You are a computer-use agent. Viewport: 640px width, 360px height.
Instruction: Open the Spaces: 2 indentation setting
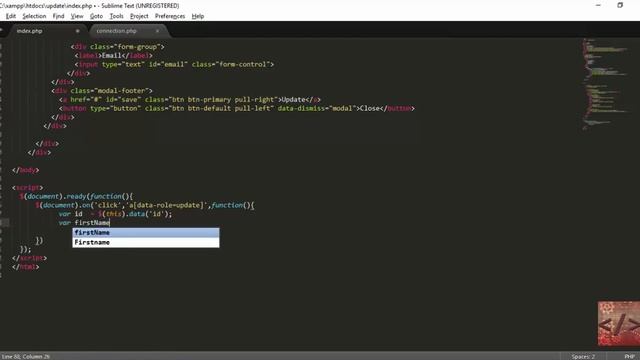click(583, 356)
